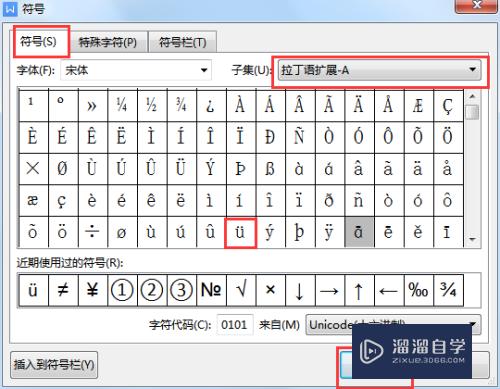The image size is (500, 389).
Task: Expand the 字体 font dropdown showing 宋体
Action: (136, 70)
